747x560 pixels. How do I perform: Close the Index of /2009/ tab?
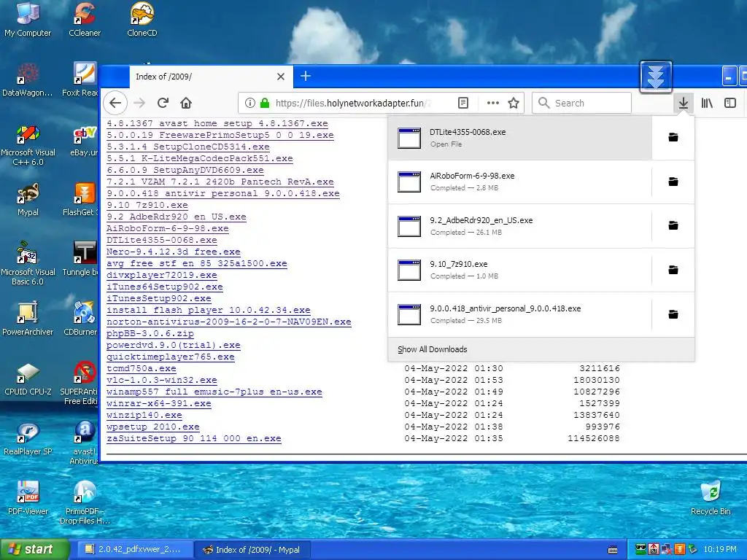(281, 77)
